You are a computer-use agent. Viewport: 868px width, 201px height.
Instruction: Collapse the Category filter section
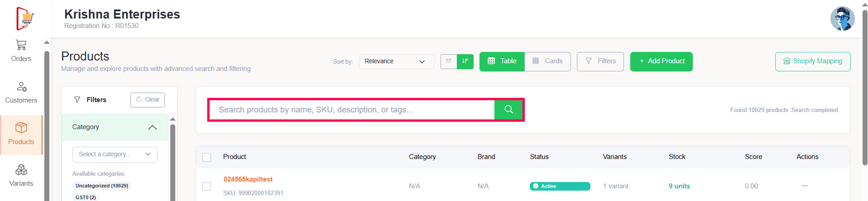click(152, 127)
